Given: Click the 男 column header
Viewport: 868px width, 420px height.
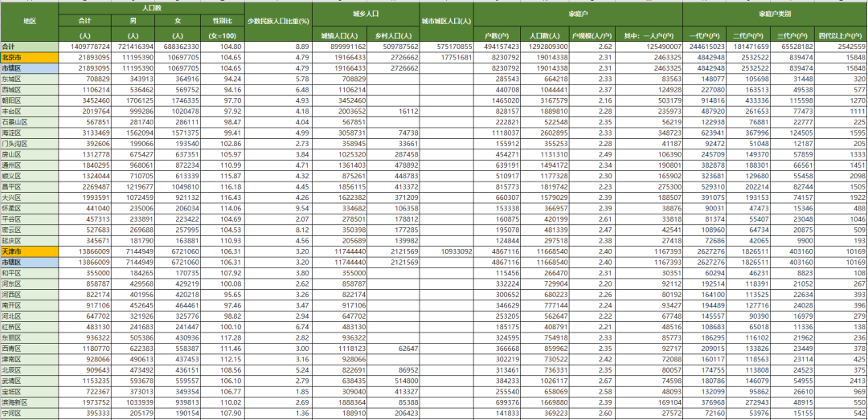Looking at the screenshot, I should click(133, 20).
